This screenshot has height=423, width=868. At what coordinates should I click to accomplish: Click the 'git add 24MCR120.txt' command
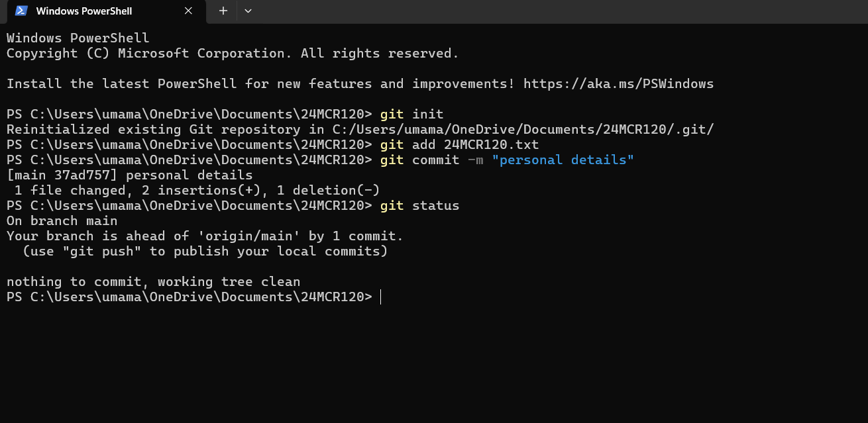point(459,145)
